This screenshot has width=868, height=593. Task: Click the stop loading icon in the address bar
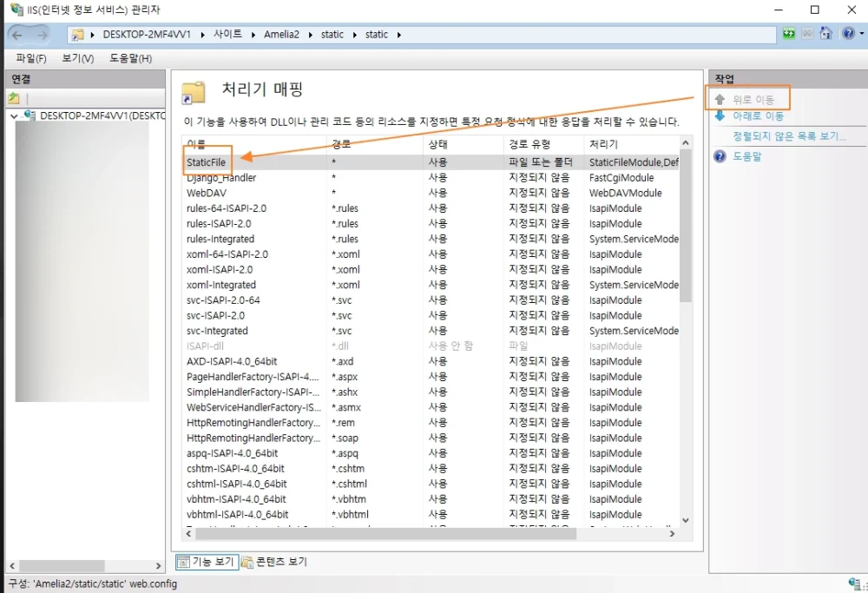(807, 34)
